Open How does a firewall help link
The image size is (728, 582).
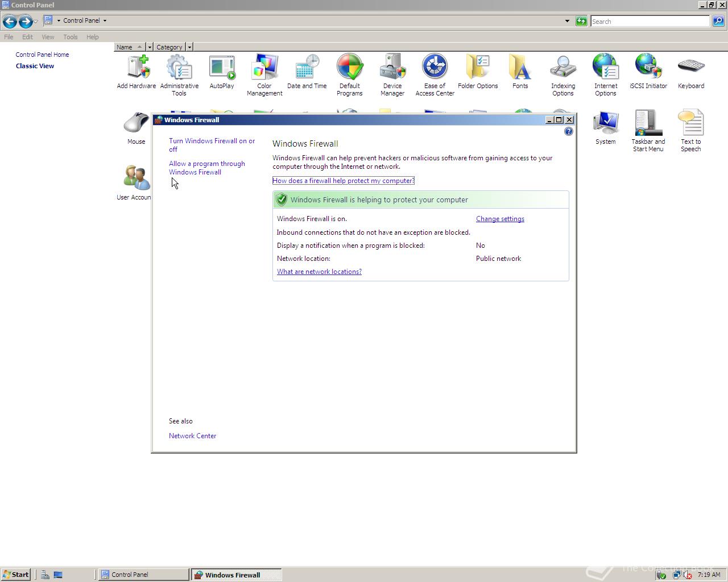[344, 181]
